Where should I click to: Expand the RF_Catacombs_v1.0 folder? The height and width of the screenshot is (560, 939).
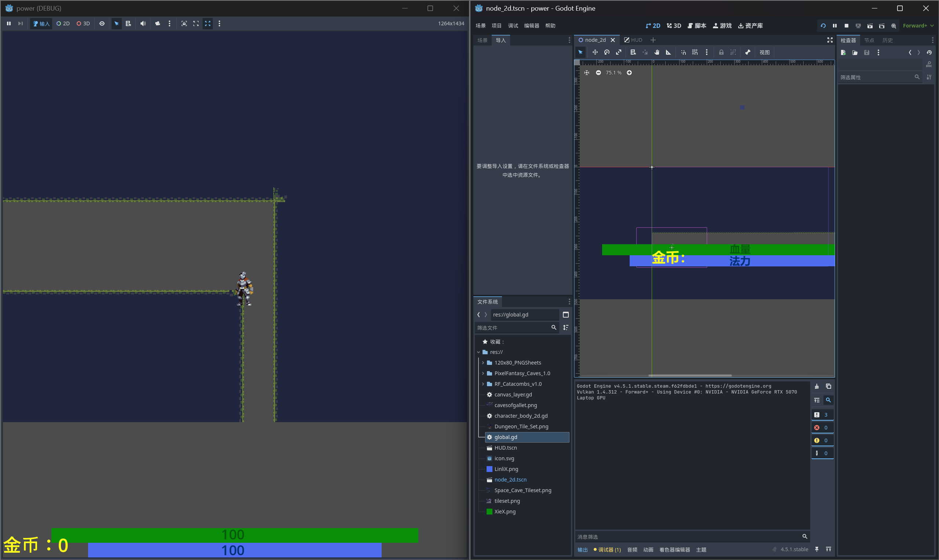coord(483,384)
